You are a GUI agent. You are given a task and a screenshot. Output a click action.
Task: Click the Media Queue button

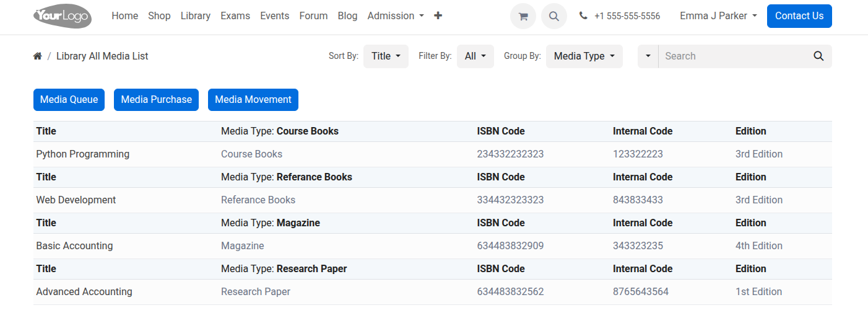pyautogui.click(x=69, y=100)
